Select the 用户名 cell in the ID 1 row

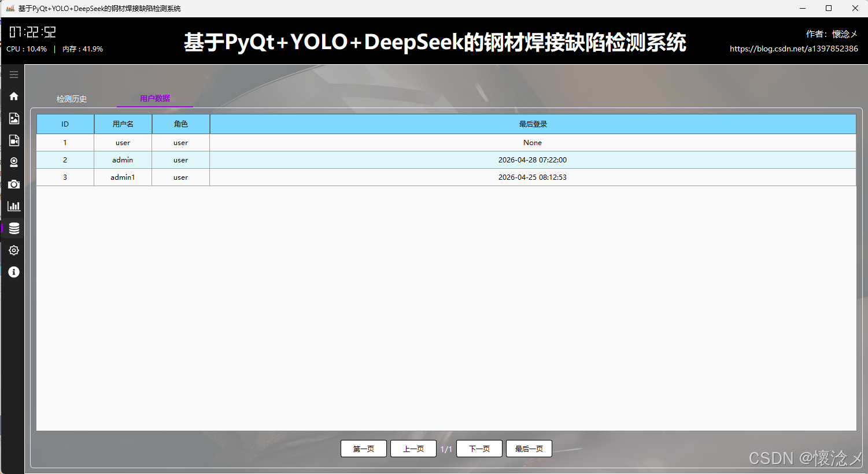tap(123, 143)
